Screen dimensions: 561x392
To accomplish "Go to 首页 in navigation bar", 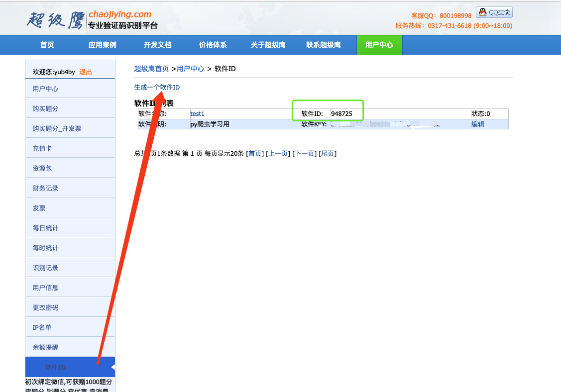I will [47, 45].
